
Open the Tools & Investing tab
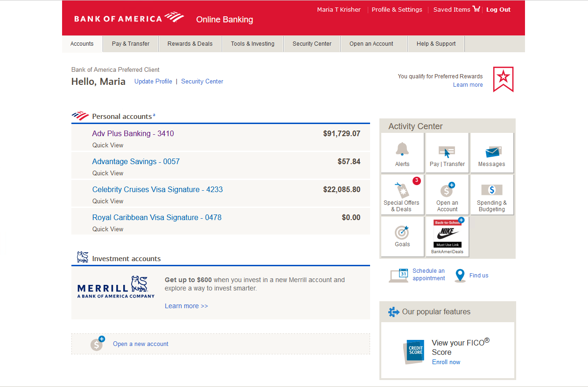pos(252,44)
